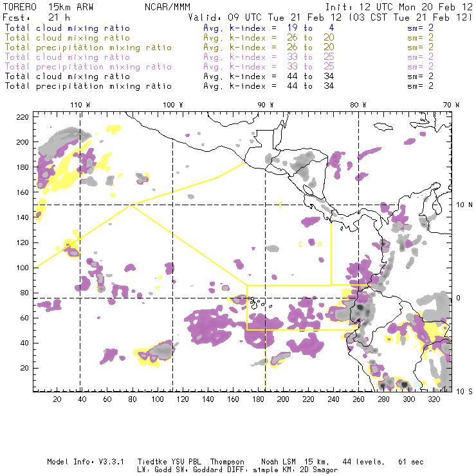
Task: Click the blue "sm= 2" smoothing value
Action: (420, 28)
